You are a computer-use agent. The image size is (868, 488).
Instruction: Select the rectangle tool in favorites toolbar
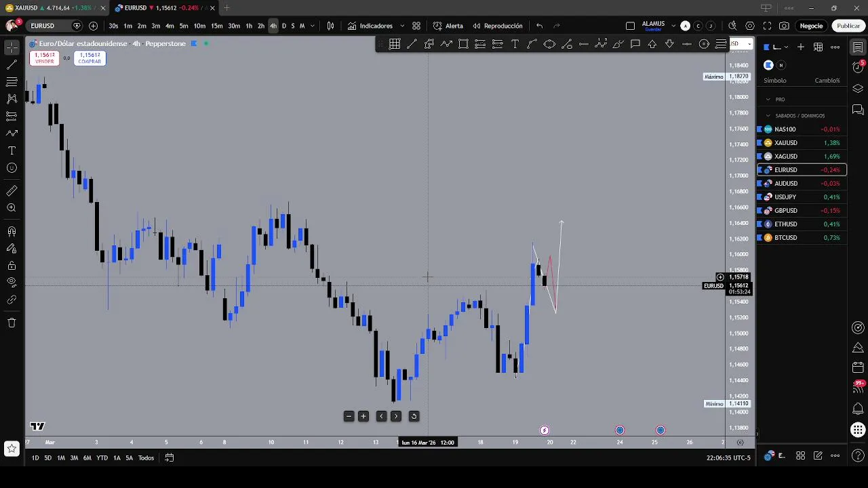(463, 44)
